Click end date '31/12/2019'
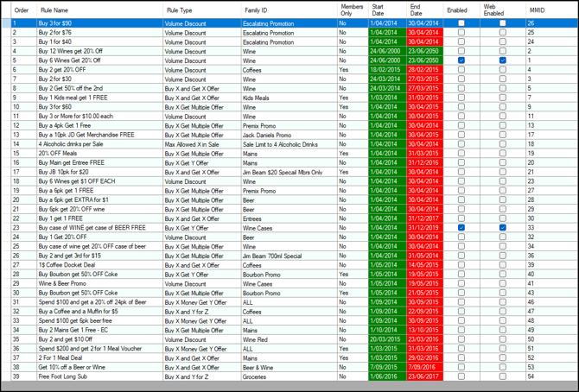Screen dimensions: 579x392 [x=423, y=228]
